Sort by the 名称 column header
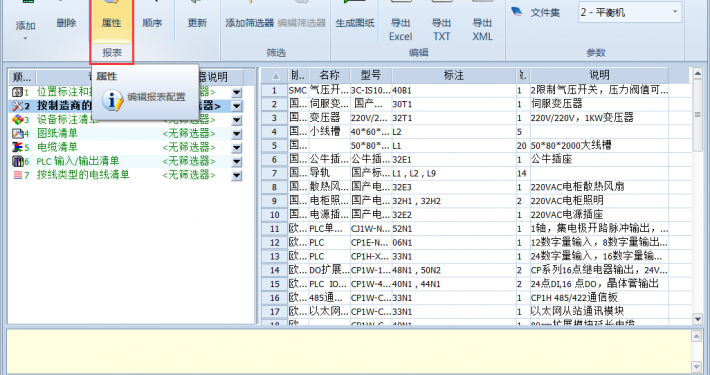The height and width of the screenshot is (375, 710). click(329, 75)
